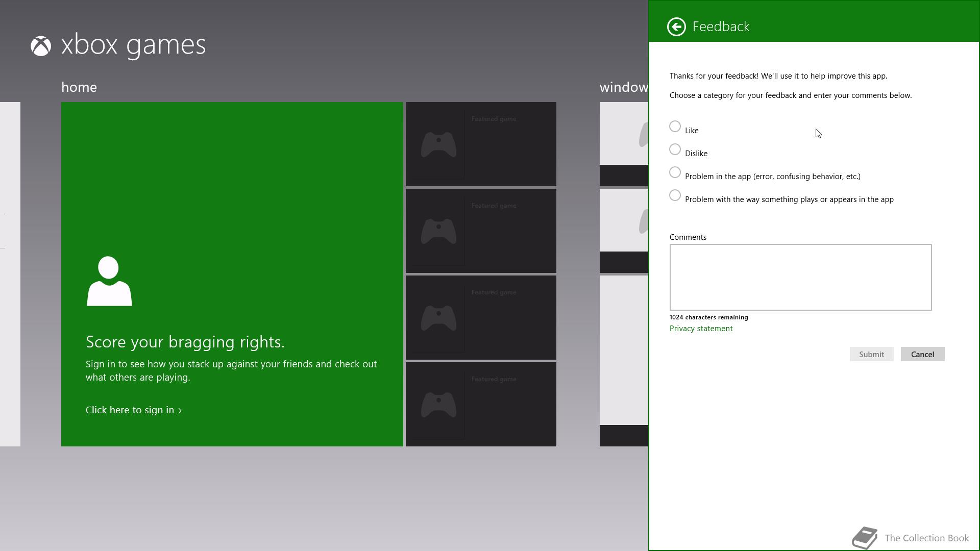Choose 'Problem in the app' radio option
980x551 pixels.
tap(675, 172)
